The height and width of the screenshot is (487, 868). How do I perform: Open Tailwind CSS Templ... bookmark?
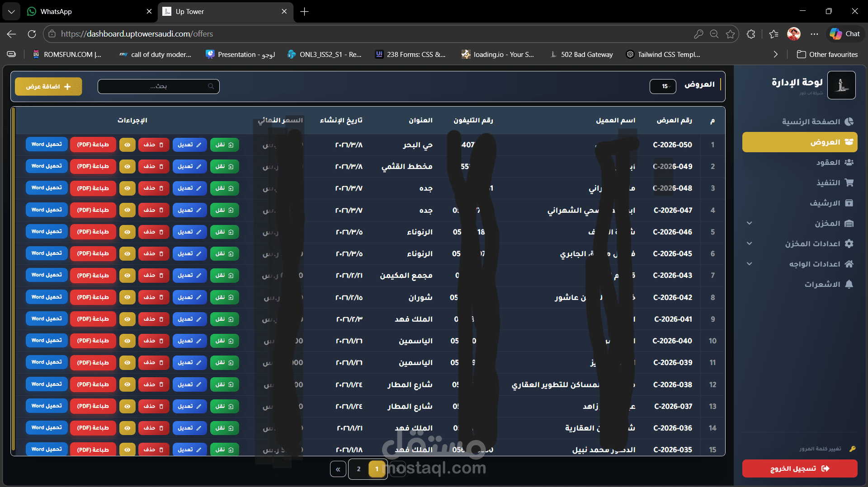663,54
